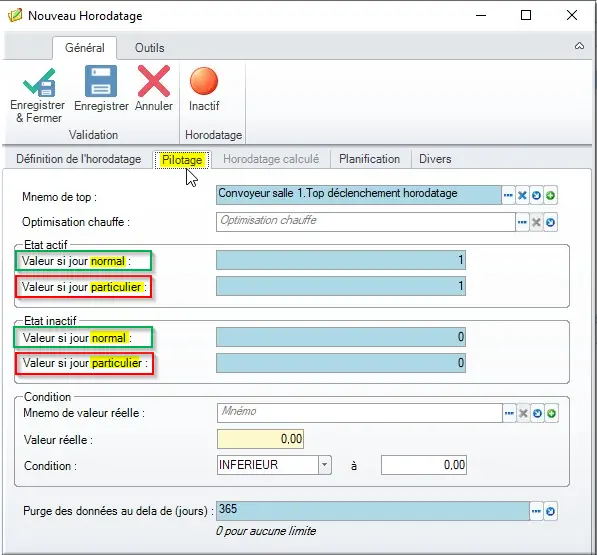Open browse dots for Mnemo de top
Viewport: 597px width, 555px height.
508,195
